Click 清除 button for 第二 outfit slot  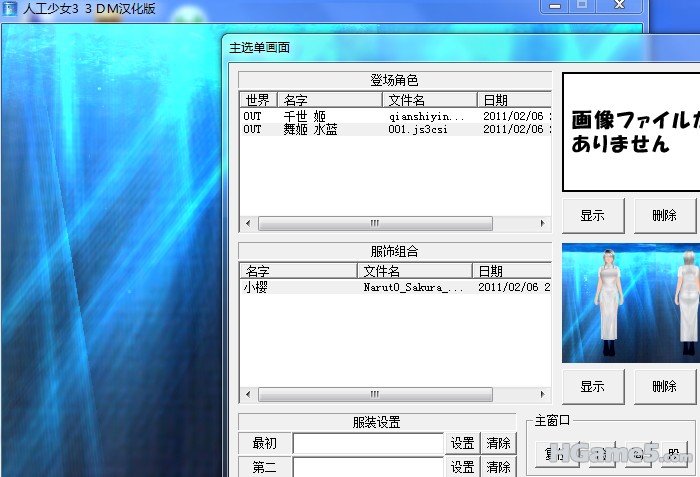498,466
